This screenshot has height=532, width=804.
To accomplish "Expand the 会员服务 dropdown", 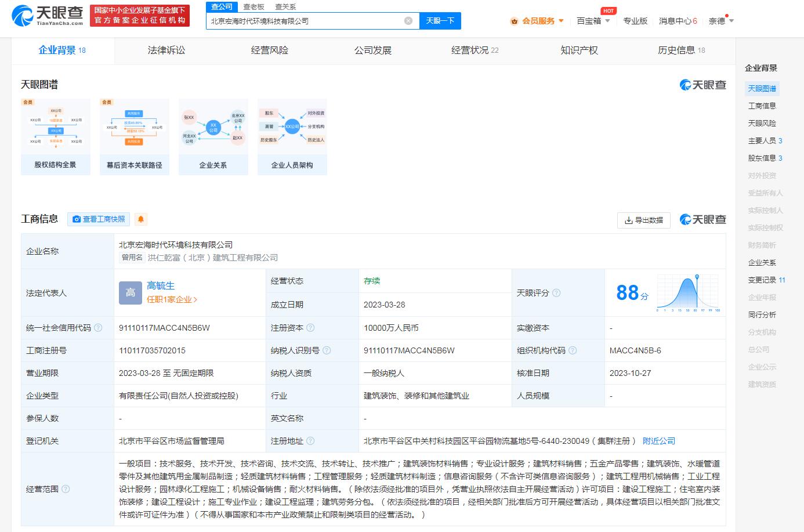I will coord(561,21).
